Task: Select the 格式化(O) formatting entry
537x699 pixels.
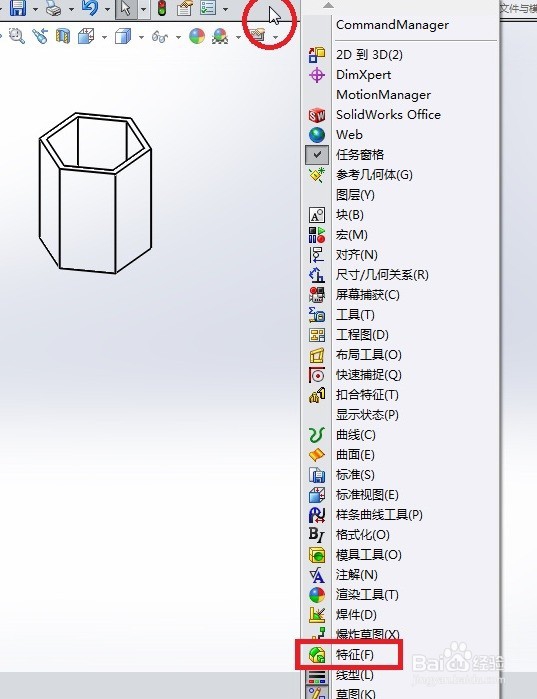Action: (x=401, y=535)
